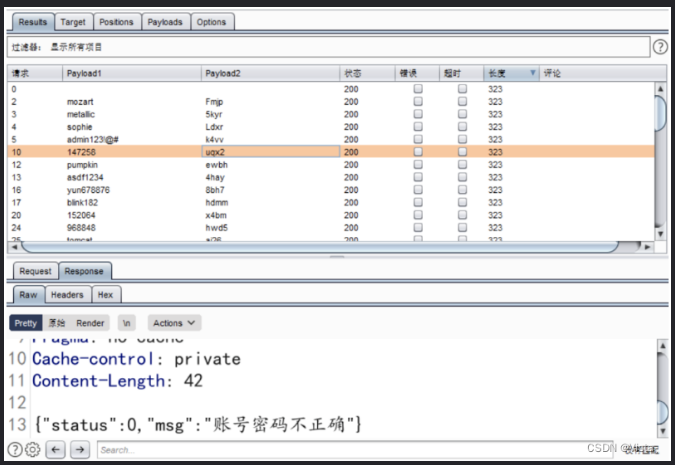Select the row with payload metallic

331,114
